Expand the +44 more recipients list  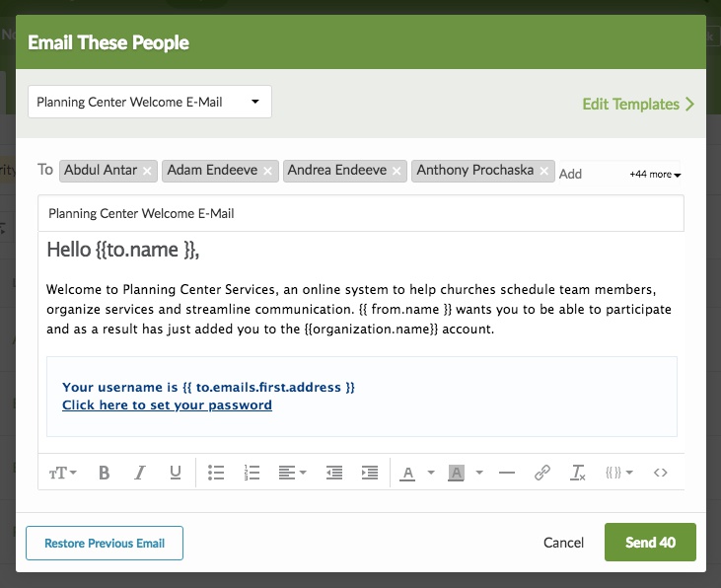pos(655,175)
